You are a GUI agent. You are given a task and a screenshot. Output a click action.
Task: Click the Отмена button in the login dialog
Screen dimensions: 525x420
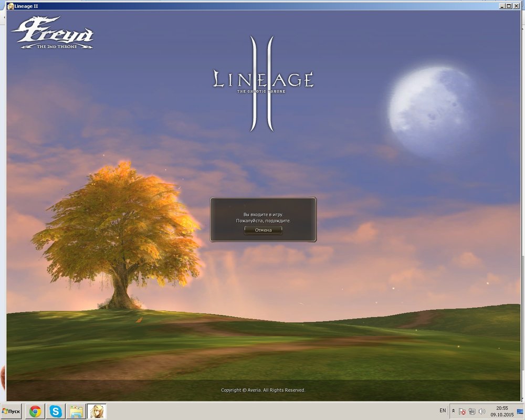[x=263, y=230]
